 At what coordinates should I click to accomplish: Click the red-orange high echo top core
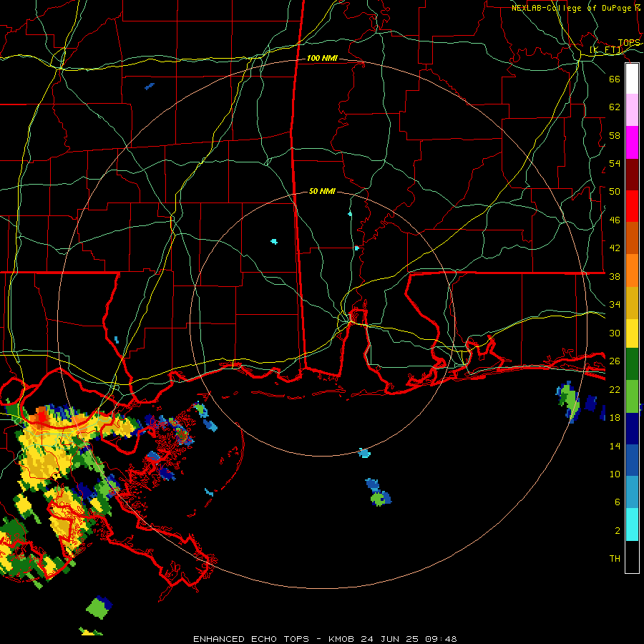(42, 414)
